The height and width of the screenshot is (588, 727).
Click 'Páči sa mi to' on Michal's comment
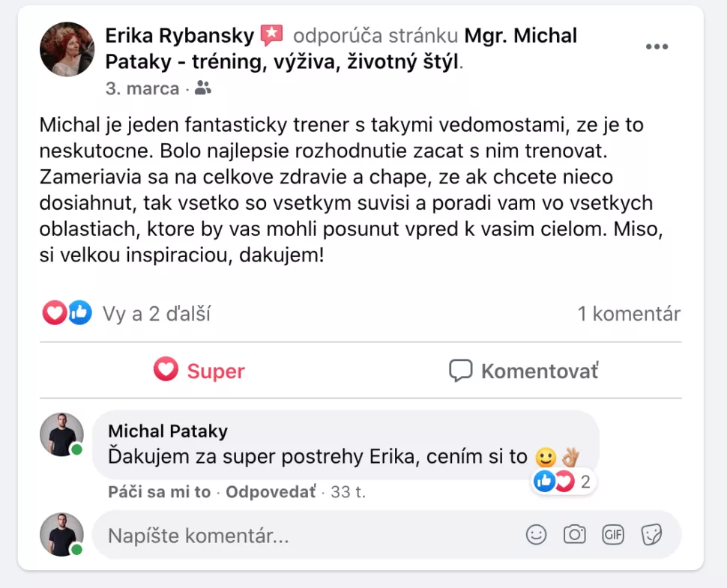159,491
